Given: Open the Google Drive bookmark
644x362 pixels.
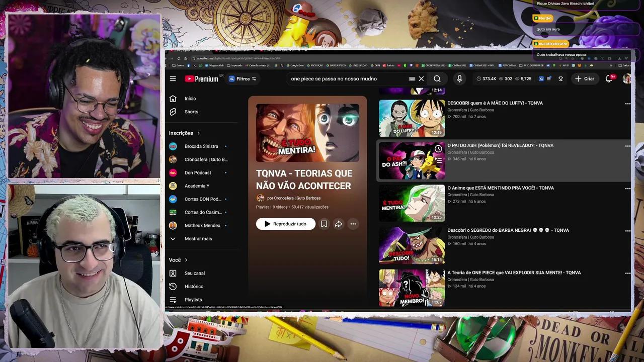Looking at the screenshot, I should pos(294,65).
